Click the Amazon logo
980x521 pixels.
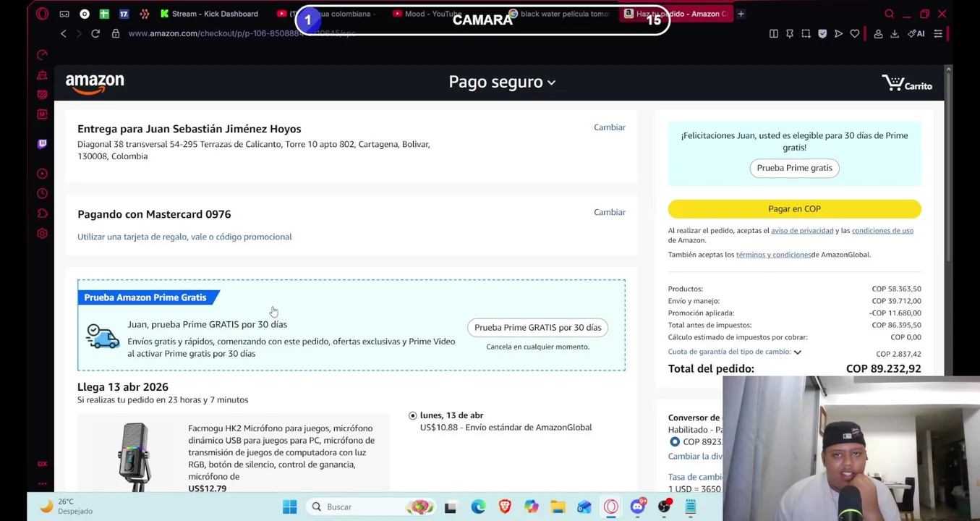click(95, 83)
